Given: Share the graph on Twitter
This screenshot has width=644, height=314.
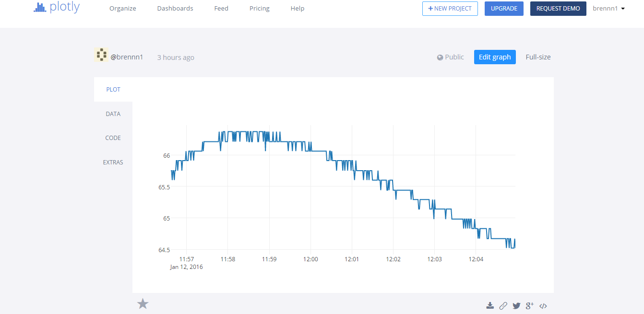Looking at the screenshot, I should tap(516, 305).
